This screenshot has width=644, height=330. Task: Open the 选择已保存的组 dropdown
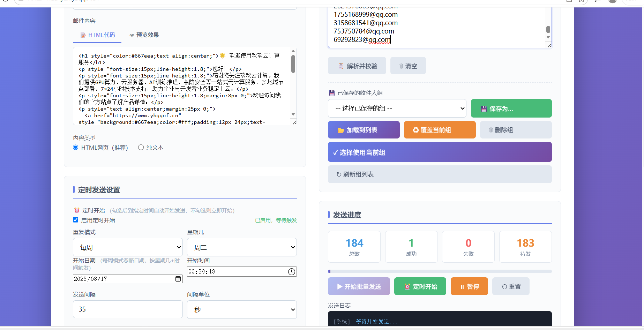(x=397, y=108)
